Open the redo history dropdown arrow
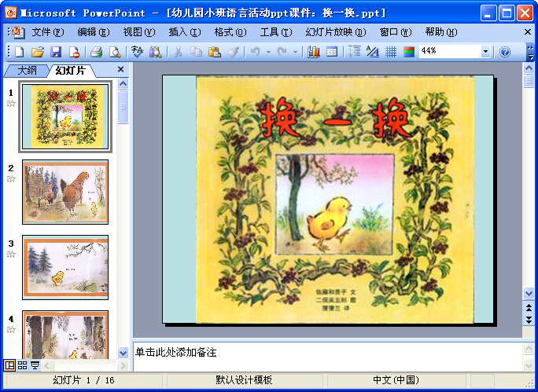 click(x=295, y=53)
